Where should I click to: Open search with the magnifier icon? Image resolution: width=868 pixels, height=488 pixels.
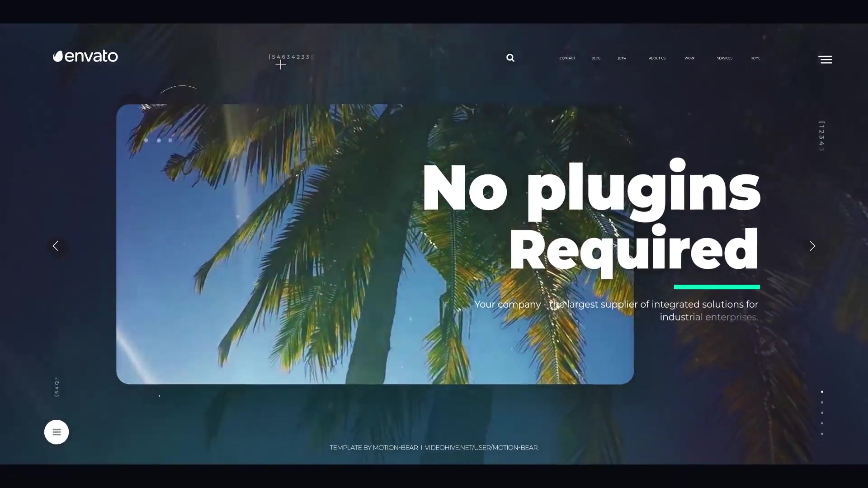pyautogui.click(x=510, y=58)
